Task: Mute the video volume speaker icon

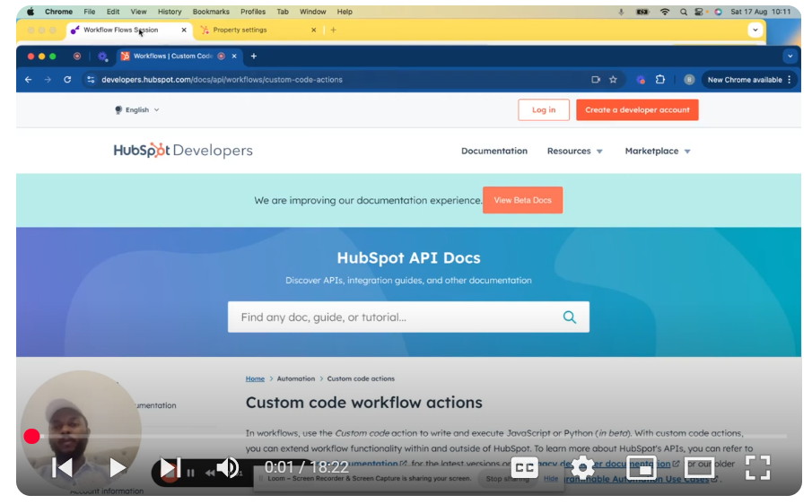Action: click(x=227, y=468)
